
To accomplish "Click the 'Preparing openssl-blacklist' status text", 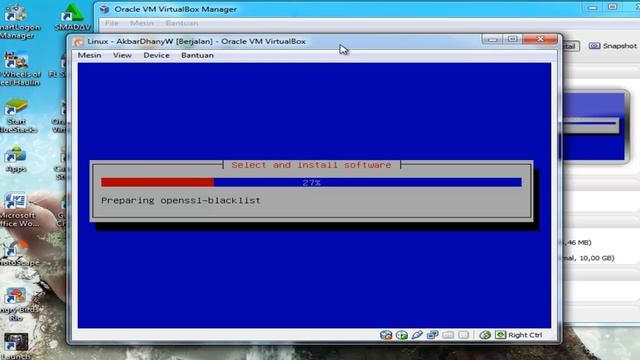I will [x=181, y=200].
